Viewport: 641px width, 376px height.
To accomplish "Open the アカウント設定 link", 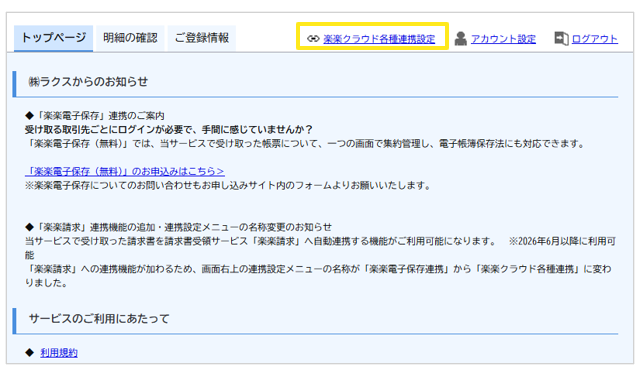I will coord(503,39).
